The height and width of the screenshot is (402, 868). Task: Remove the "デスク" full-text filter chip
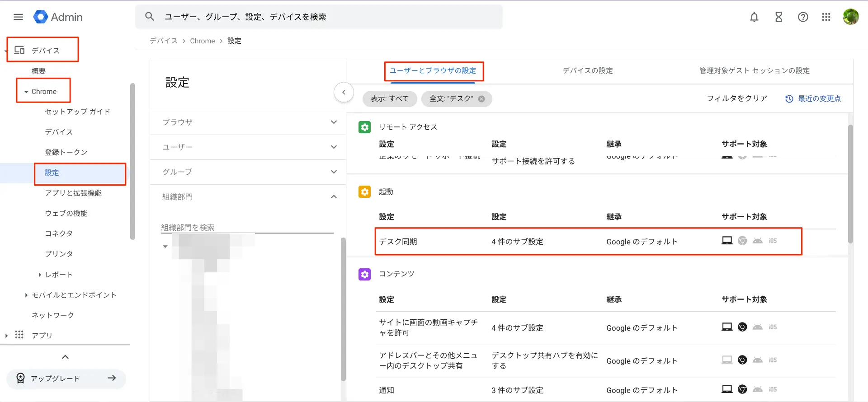[x=481, y=99]
